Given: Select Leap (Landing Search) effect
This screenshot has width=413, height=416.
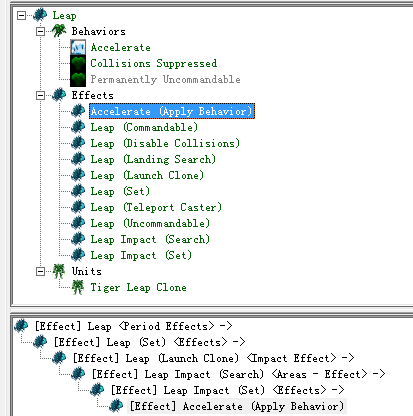Looking at the screenshot, I should (x=153, y=159).
